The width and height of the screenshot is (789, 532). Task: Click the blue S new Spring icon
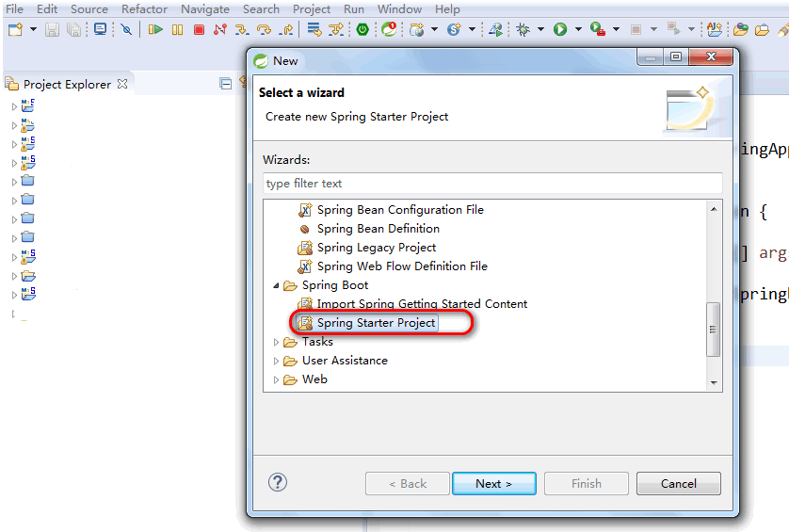(454, 30)
